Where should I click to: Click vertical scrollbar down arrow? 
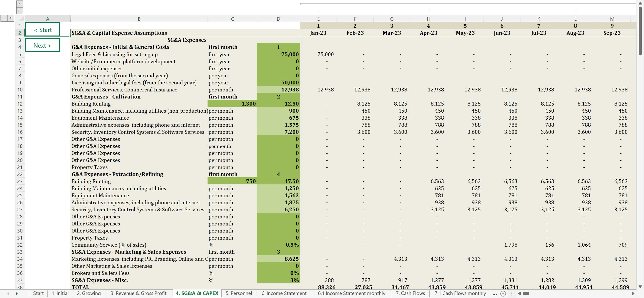pos(640,287)
